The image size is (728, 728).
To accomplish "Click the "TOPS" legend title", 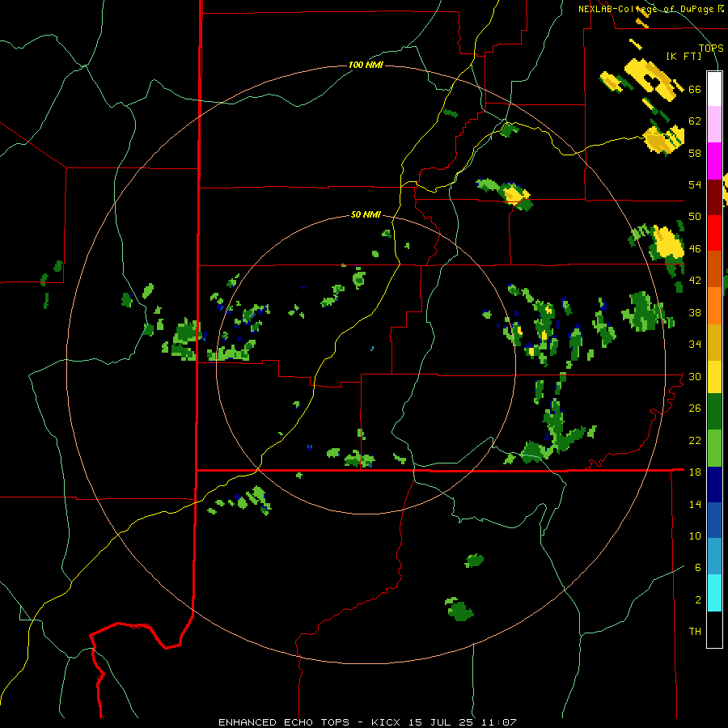I will [x=711, y=48].
